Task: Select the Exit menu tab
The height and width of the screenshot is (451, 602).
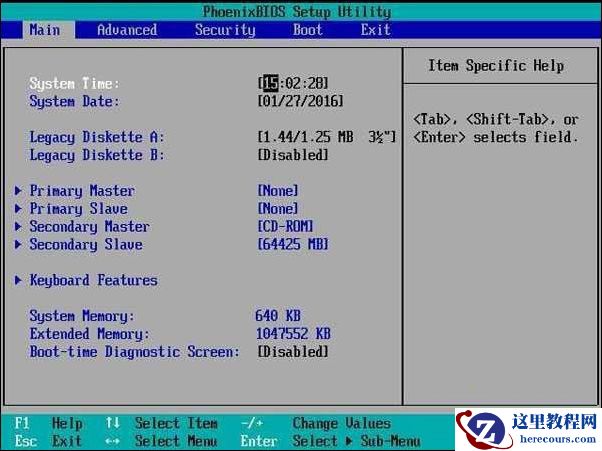Action: pyautogui.click(x=376, y=30)
